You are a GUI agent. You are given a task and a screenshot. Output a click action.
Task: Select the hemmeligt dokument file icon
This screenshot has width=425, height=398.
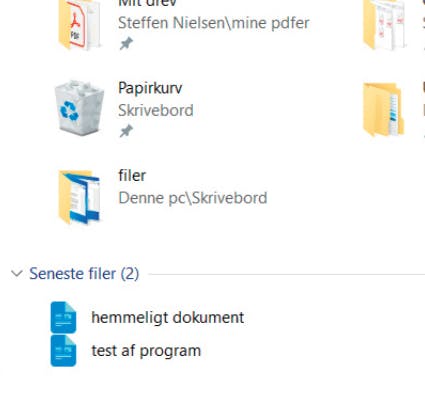coord(63,317)
